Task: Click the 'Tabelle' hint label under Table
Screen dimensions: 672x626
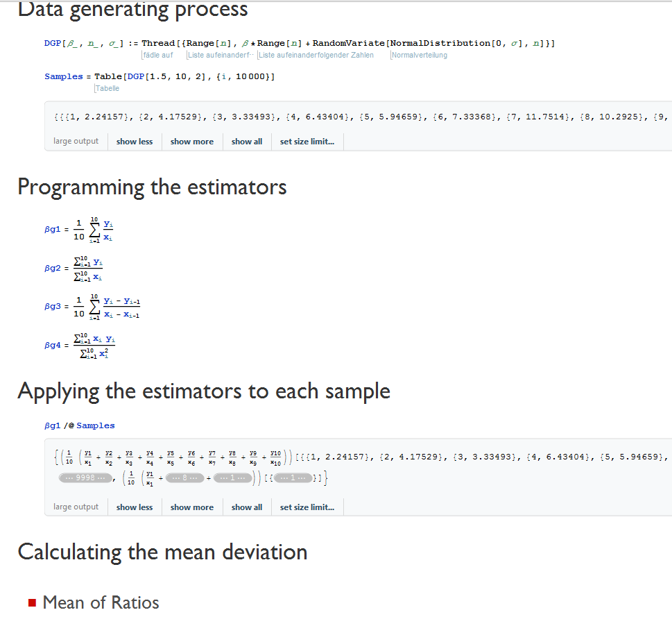Action: 107,88
